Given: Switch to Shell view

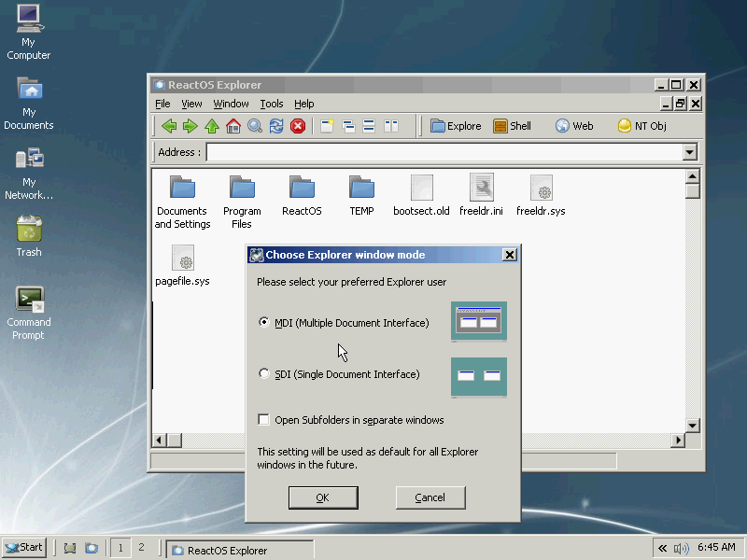Looking at the screenshot, I should [512, 126].
